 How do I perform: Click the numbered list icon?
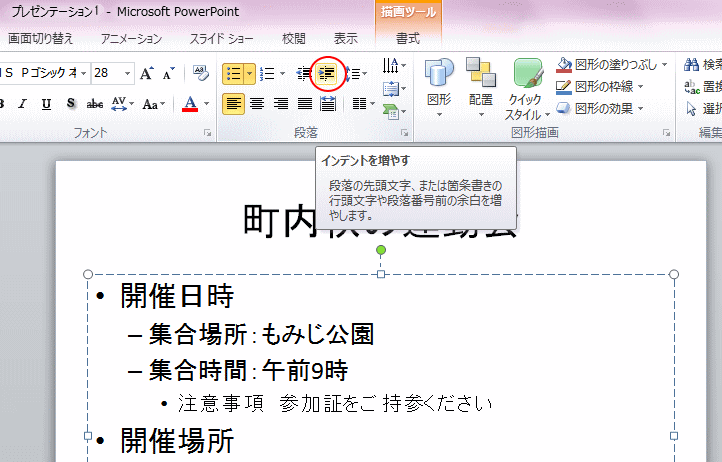point(267,74)
